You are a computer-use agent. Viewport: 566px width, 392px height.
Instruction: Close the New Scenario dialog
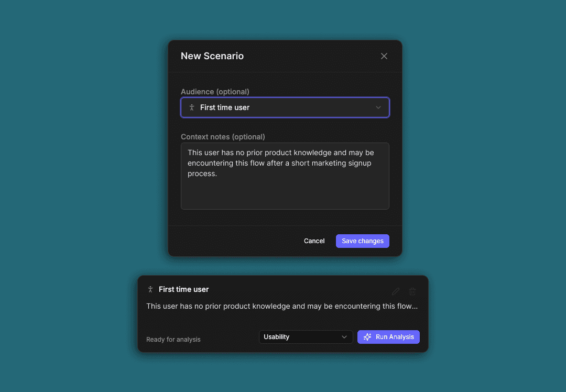click(384, 56)
